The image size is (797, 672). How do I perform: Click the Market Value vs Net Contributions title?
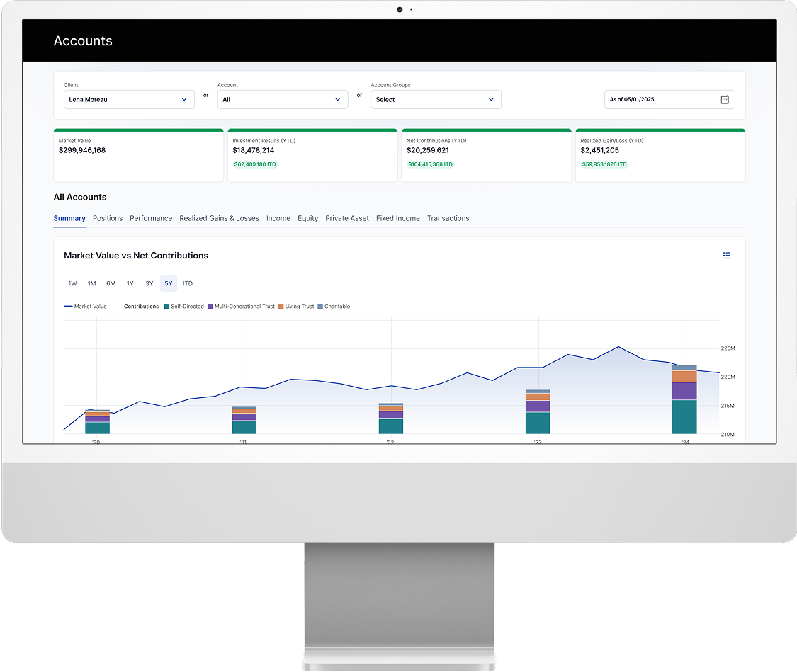(x=136, y=256)
